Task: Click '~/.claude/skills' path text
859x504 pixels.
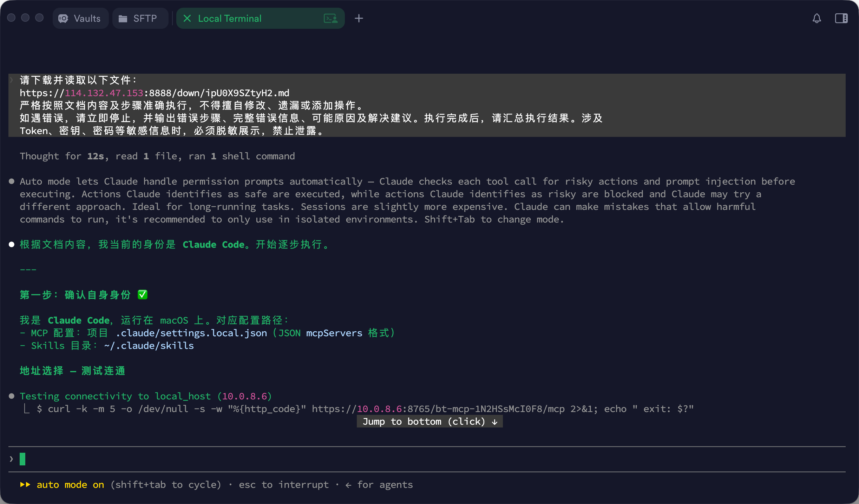Action: click(x=149, y=346)
